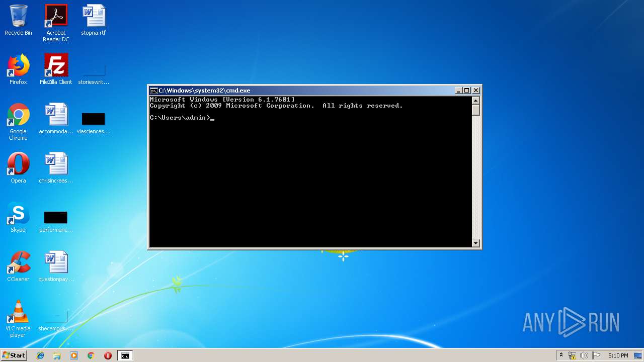This screenshot has width=644, height=362.
Task: Open Internet Explorer from taskbar
Action: coord(40,355)
